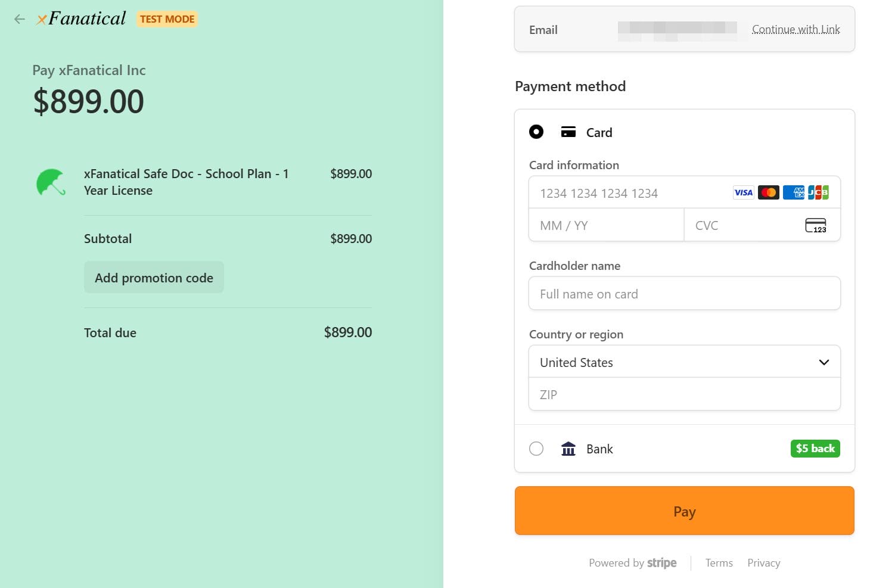Open the Privacy link in footer
Screen dimensions: 870x588
[x=763, y=563]
